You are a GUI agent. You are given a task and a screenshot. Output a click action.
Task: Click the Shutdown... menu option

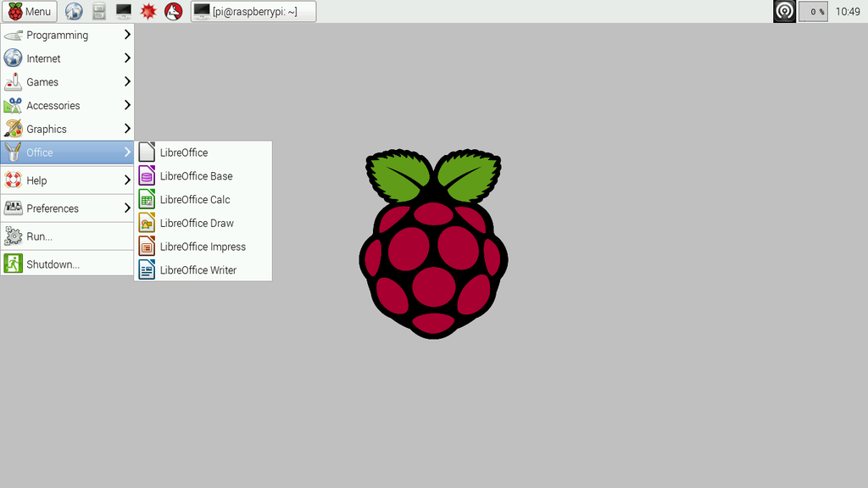coord(53,264)
